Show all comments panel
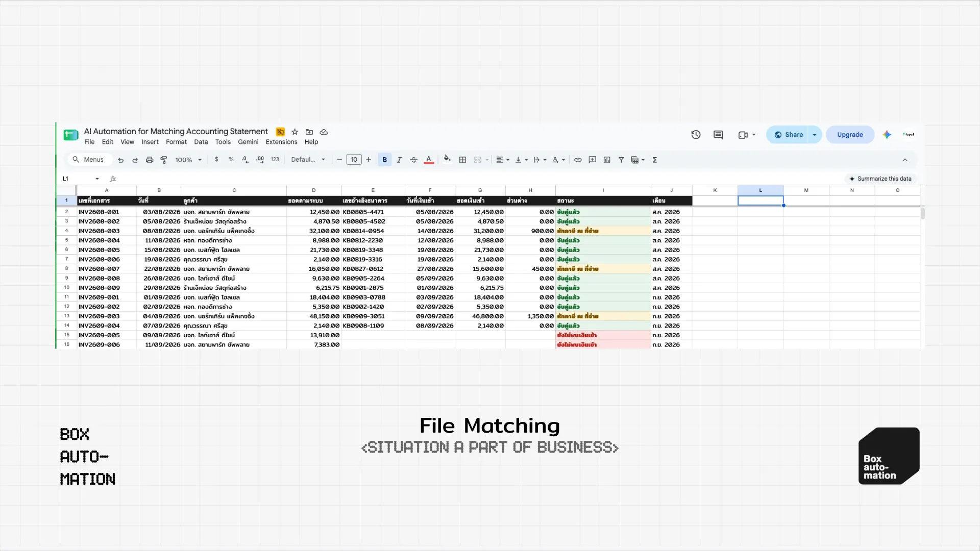This screenshot has height=551, width=980. [718, 135]
